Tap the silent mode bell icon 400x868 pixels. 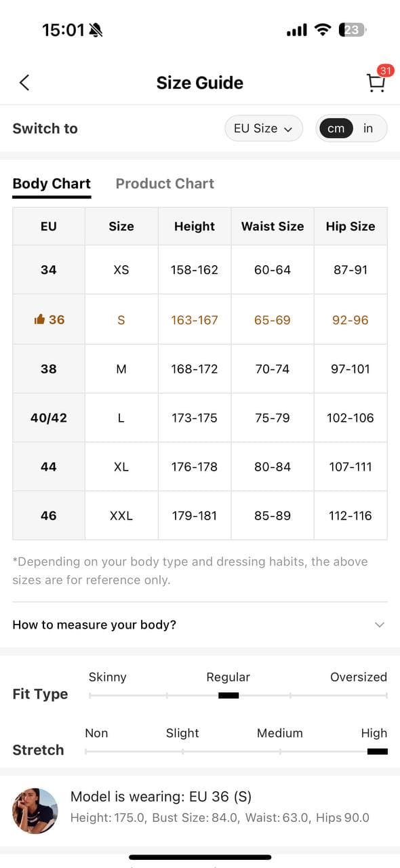point(96,30)
